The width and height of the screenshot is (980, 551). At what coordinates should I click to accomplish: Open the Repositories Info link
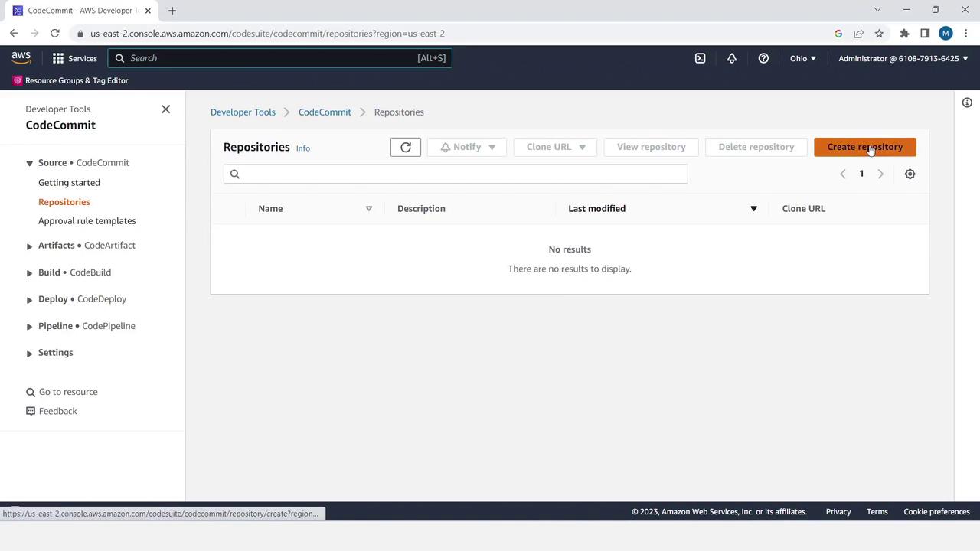pos(303,148)
